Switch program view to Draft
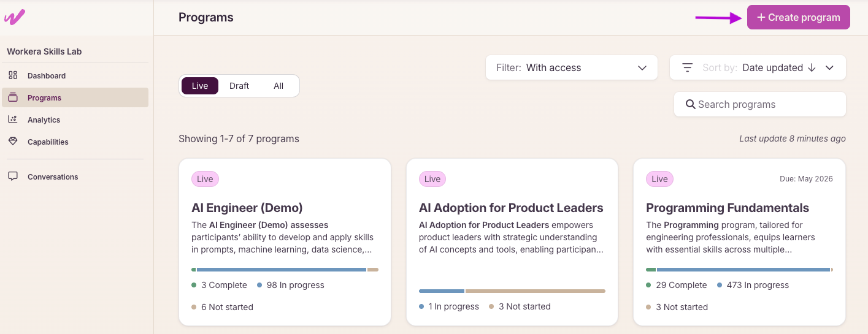The height and width of the screenshot is (334, 868). (x=239, y=86)
